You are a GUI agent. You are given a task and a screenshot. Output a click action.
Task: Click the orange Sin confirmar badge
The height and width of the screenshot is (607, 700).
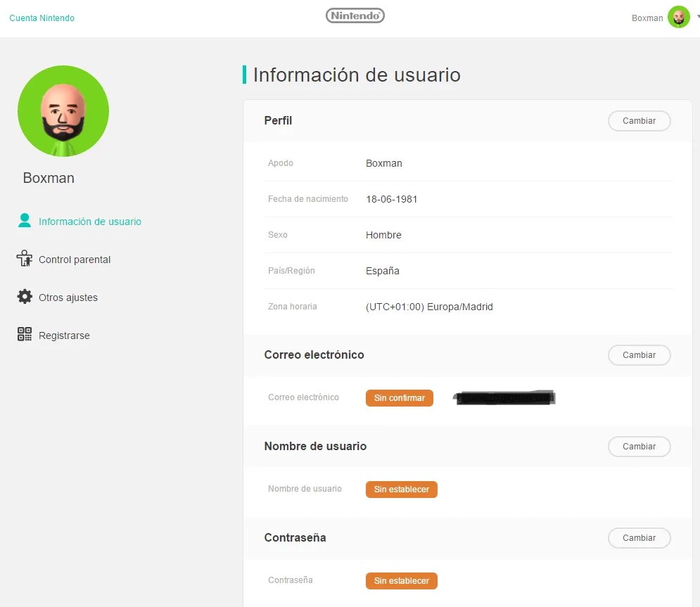click(x=399, y=397)
